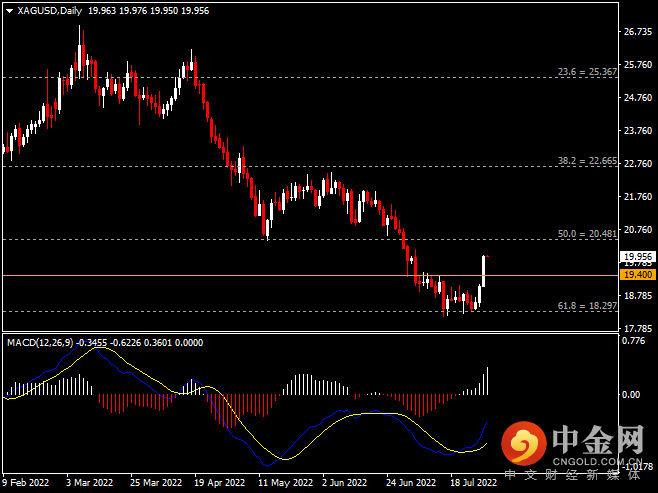The height and width of the screenshot is (493, 658).
Task: Click the OHLC values 19.963 19.976 19.950 19.956
Action: [149, 11]
